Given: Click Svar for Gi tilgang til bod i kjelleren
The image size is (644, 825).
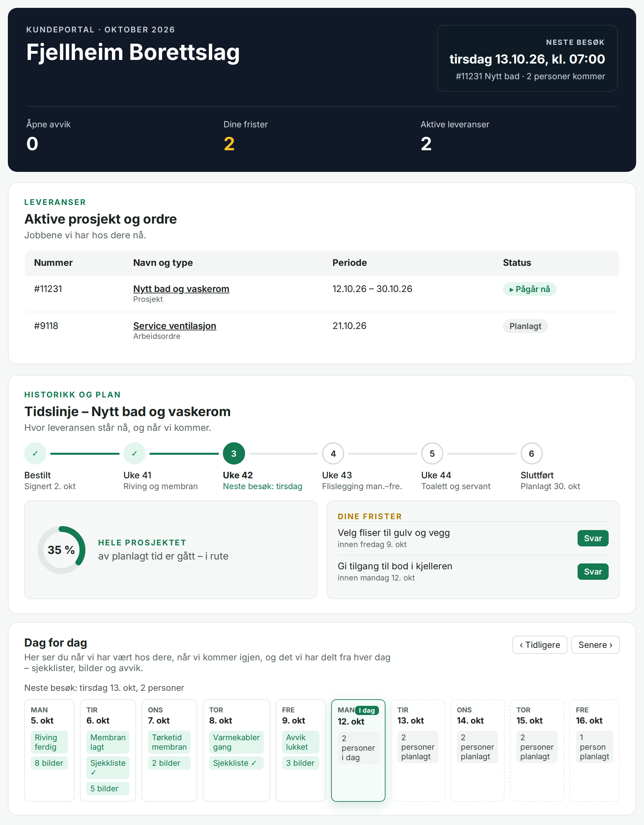Looking at the screenshot, I should 593,572.
